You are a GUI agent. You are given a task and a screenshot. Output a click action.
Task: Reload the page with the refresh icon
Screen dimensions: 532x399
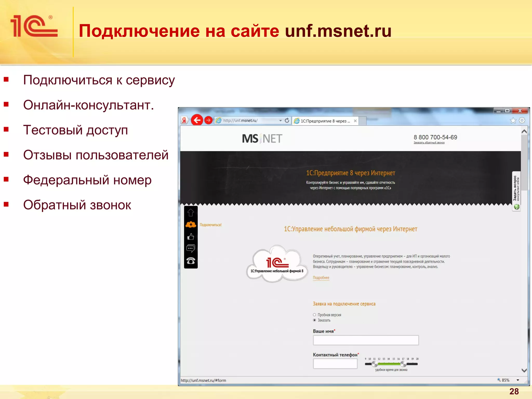click(x=287, y=121)
